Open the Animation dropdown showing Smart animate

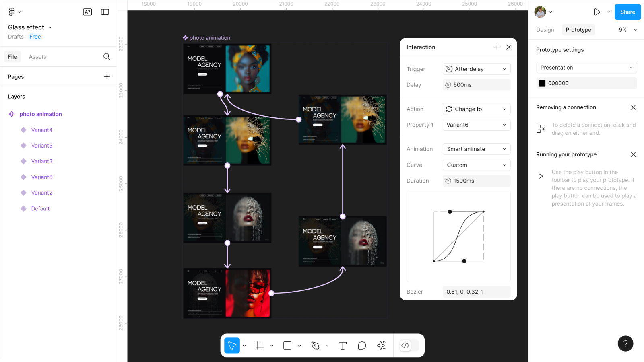coord(476,149)
